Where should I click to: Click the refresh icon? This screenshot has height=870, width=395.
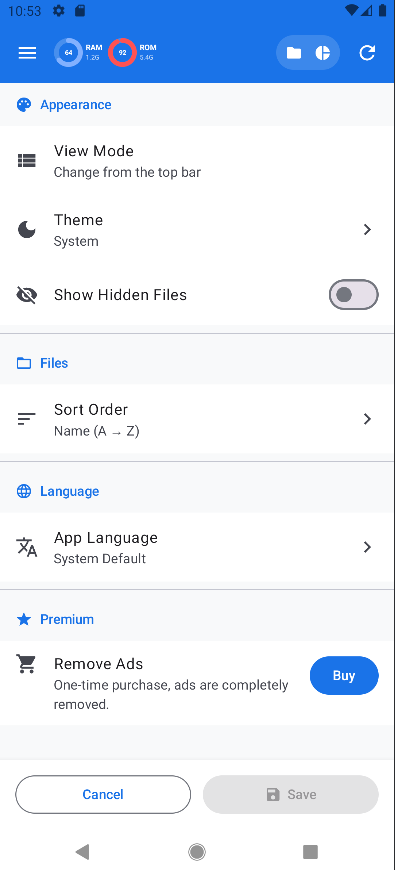[367, 53]
